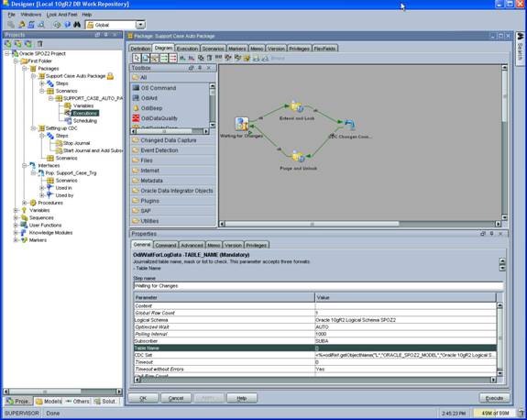Image resolution: width=527 pixels, height=420 pixels.
Task: Click the trash delete icon in Projects panel
Action: click(x=39, y=44)
